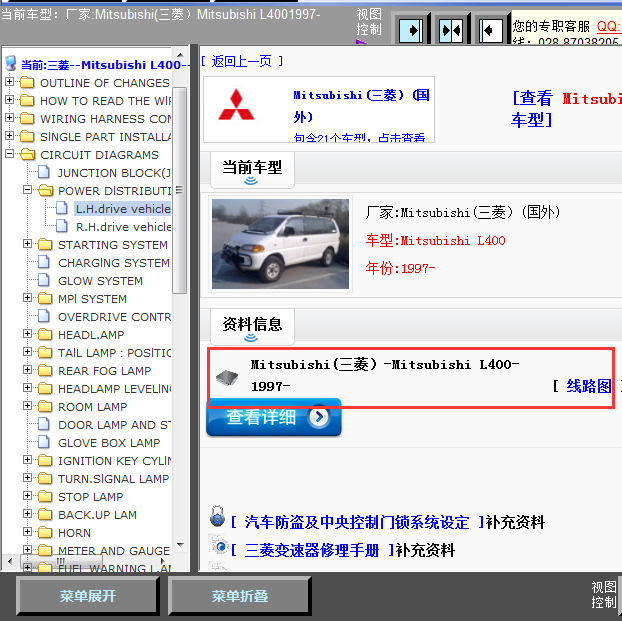
Task: Click 包含21个车型 link
Action: [359, 137]
